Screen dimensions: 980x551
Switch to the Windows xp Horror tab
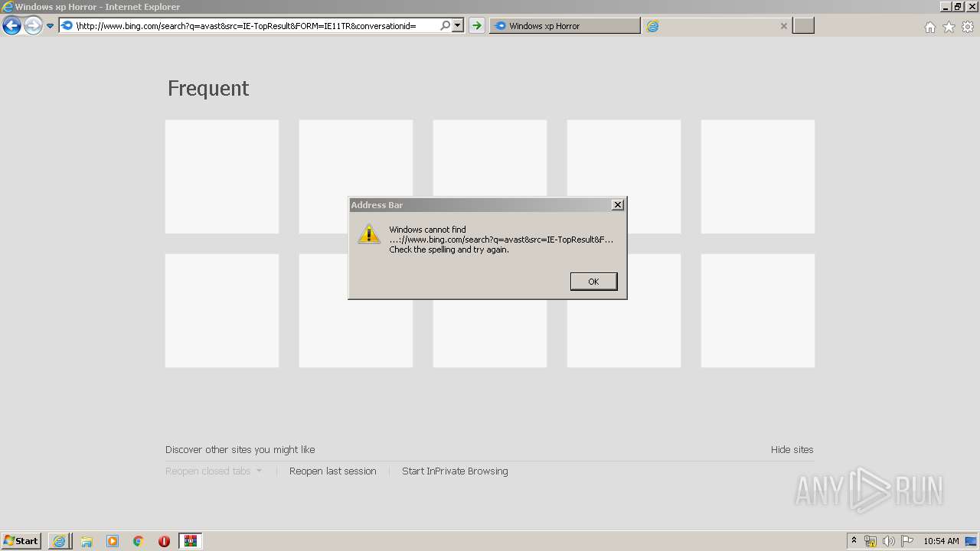pos(565,26)
